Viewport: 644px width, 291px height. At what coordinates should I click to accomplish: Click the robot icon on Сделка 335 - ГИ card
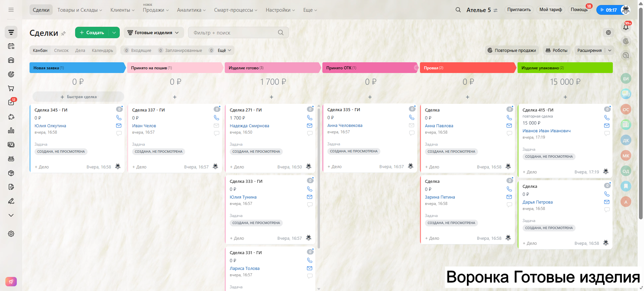(411, 166)
